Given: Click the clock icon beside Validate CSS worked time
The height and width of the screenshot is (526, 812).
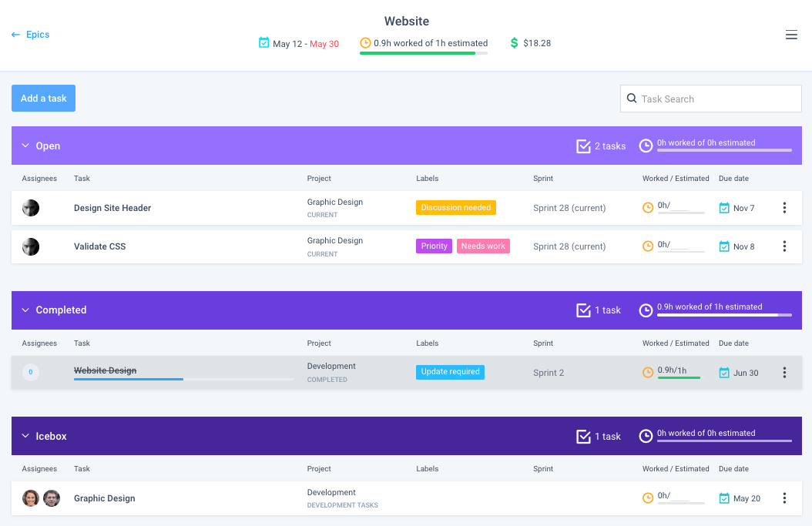Looking at the screenshot, I should click(x=648, y=245).
